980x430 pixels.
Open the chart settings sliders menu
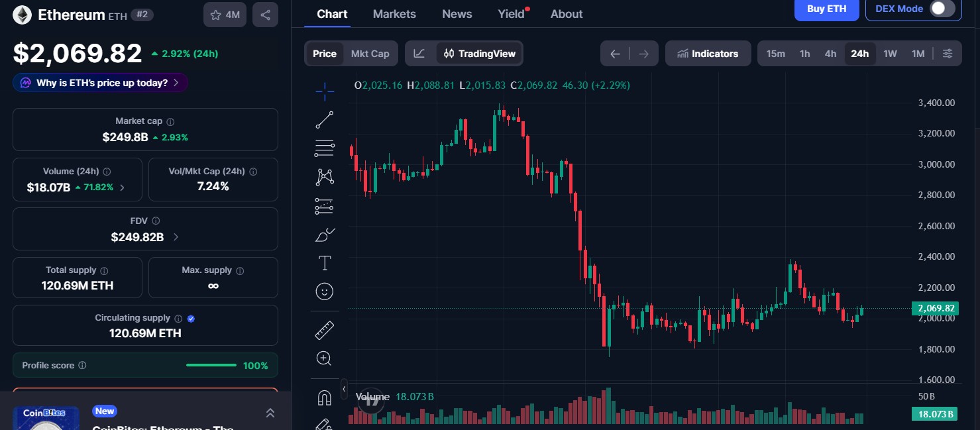[x=948, y=53]
